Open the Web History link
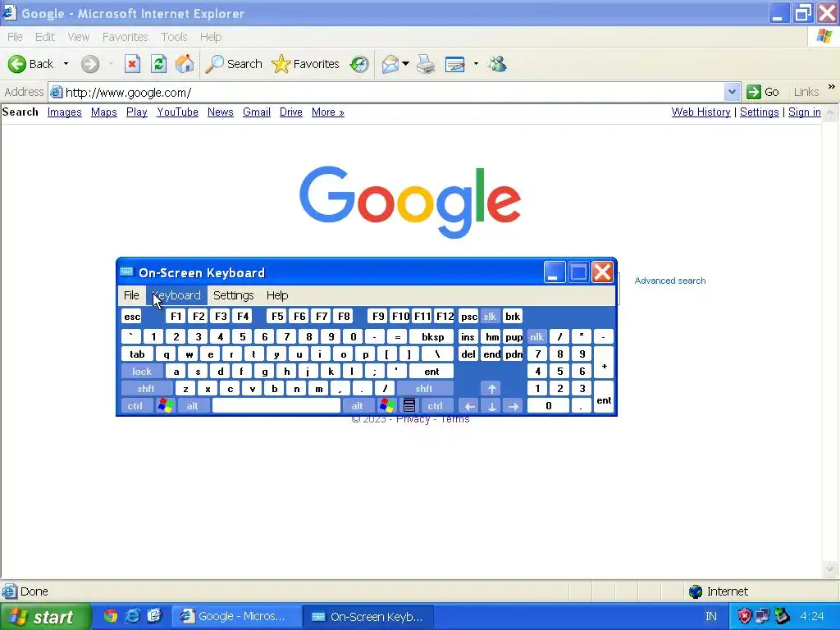The width and height of the screenshot is (840, 630). [701, 112]
